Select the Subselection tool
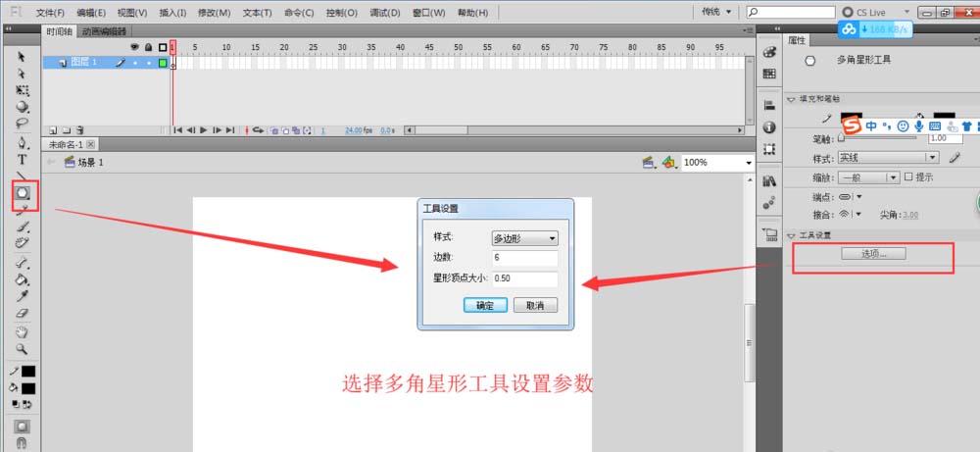The width and height of the screenshot is (980, 452). pos(22,74)
